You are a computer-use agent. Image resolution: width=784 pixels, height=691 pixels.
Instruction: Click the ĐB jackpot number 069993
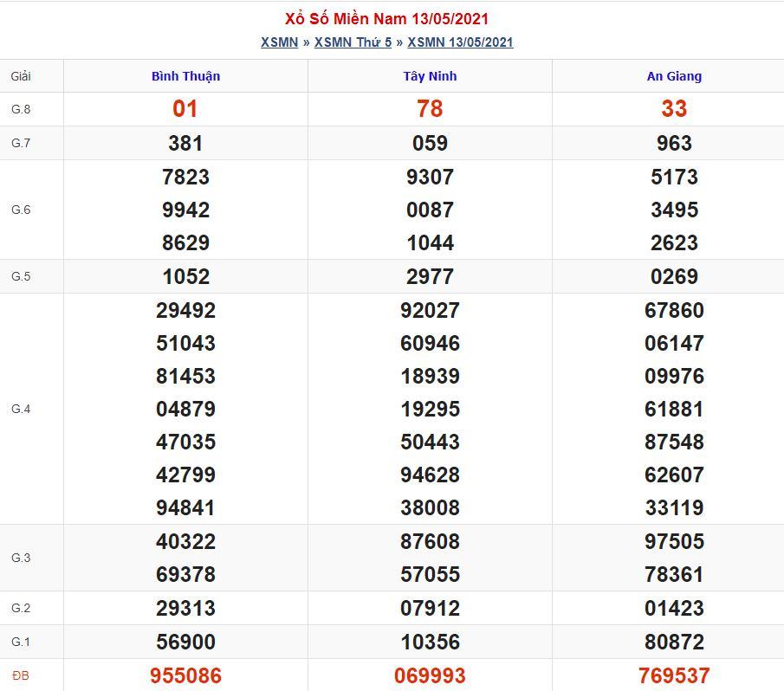430,676
